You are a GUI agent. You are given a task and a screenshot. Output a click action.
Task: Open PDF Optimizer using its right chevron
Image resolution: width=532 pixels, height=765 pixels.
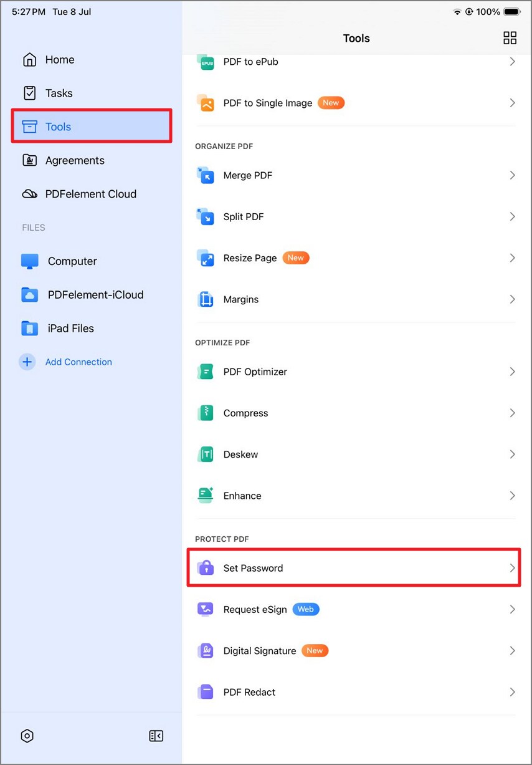[x=512, y=372]
